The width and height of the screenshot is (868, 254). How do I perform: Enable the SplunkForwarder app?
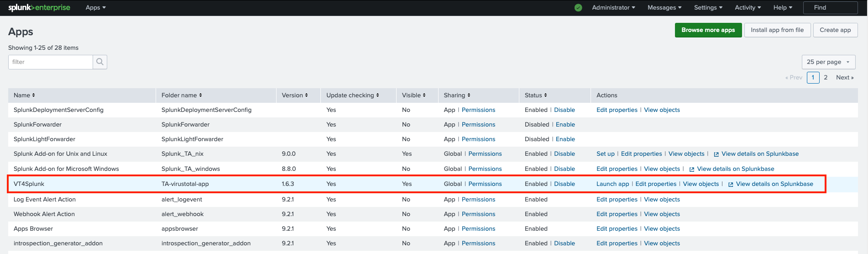click(565, 125)
